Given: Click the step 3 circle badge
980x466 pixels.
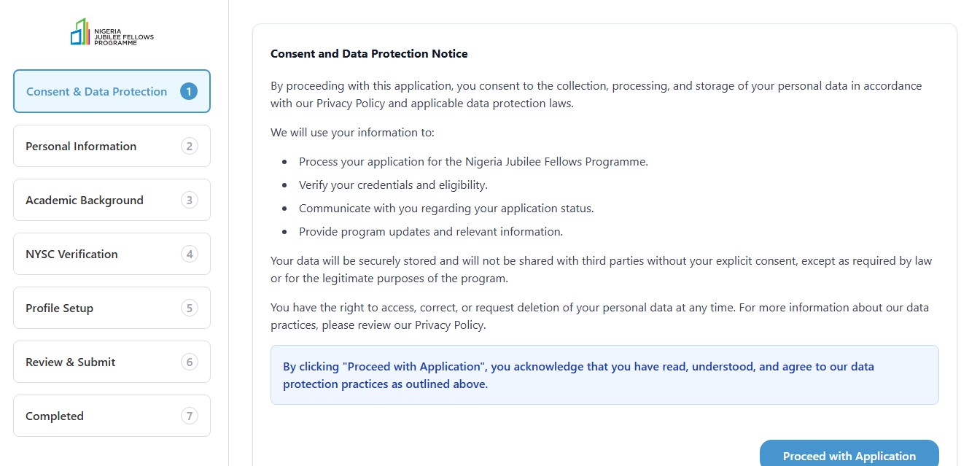Looking at the screenshot, I should (190, 200).
